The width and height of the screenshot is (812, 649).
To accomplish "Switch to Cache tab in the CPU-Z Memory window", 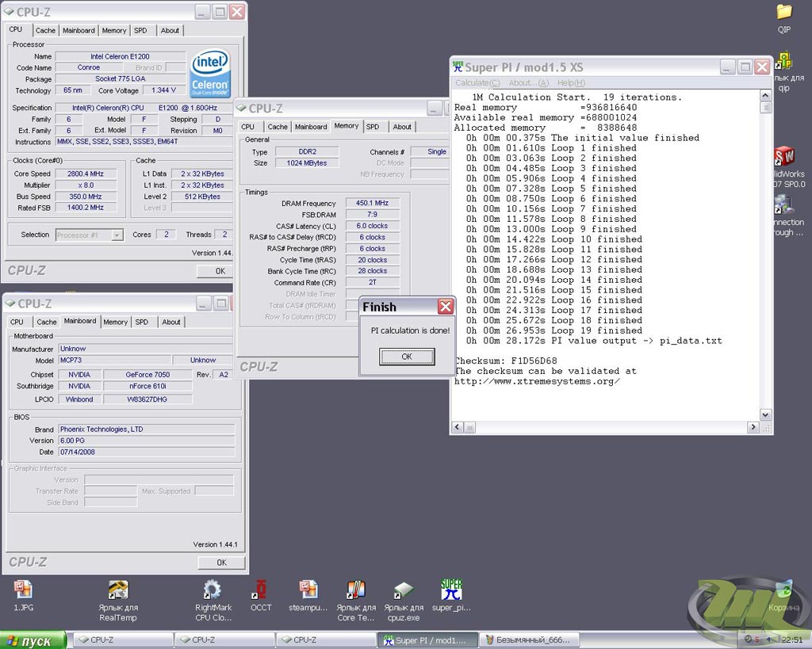I will [x=278, y=127].
